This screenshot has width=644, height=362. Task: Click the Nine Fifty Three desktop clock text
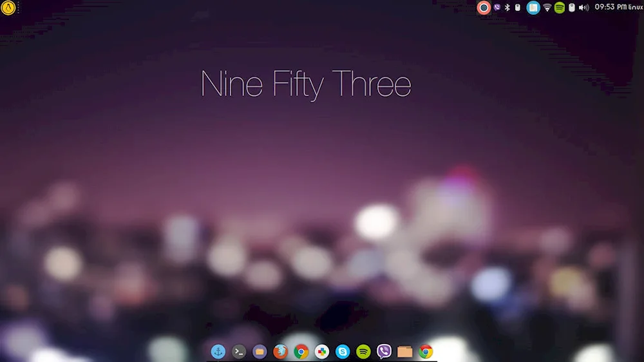(306, 84)
